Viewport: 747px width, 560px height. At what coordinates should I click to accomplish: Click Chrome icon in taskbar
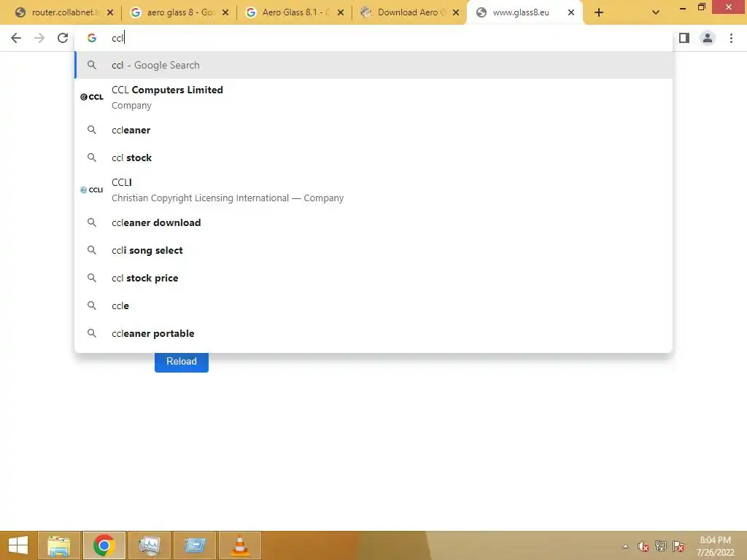[104, 545]
